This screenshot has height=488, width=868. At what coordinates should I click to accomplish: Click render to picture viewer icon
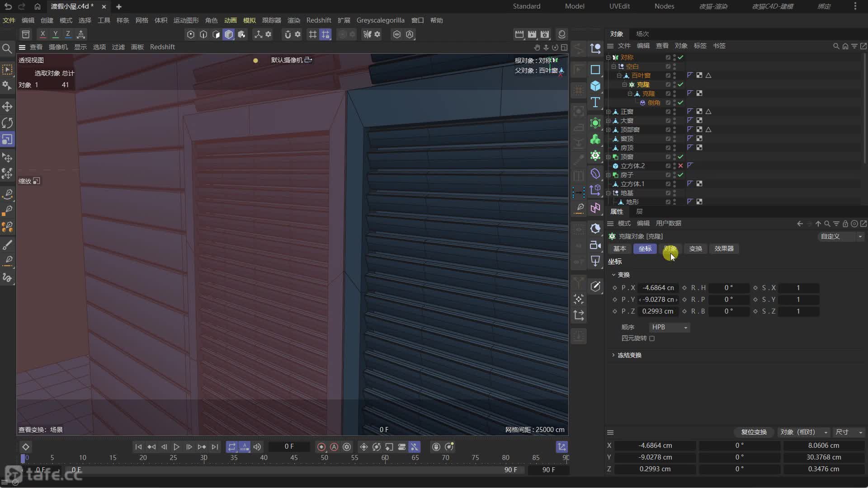click(532, 34)
